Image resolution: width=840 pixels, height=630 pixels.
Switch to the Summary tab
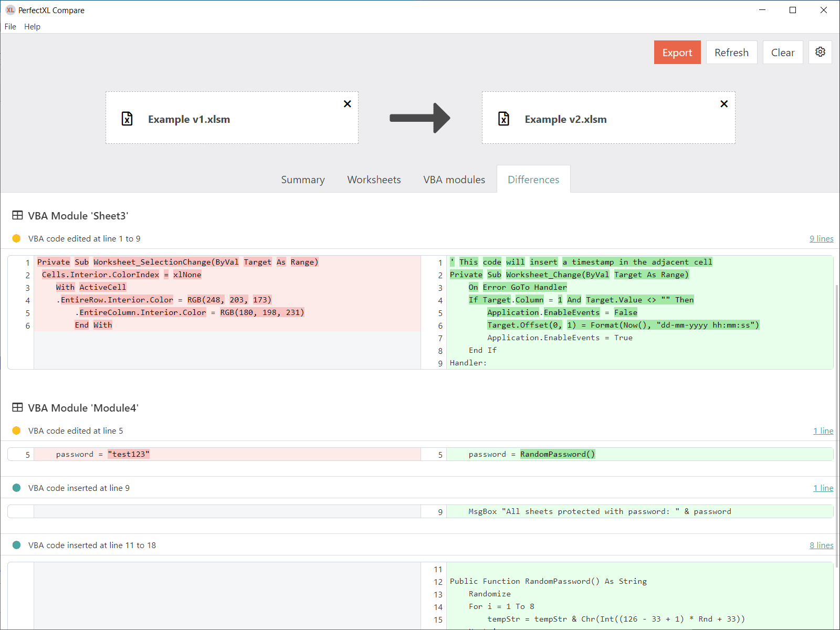[x=302, y=180]
